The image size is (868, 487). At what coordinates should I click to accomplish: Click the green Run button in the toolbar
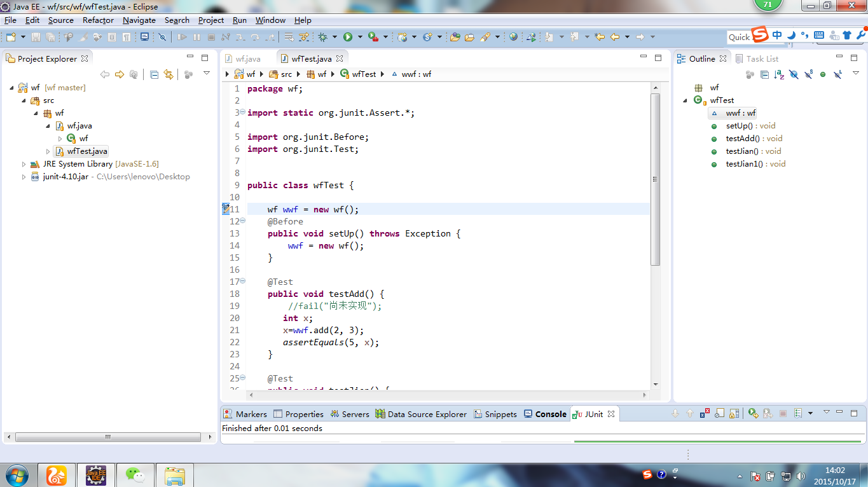click(x=348, y=37)
